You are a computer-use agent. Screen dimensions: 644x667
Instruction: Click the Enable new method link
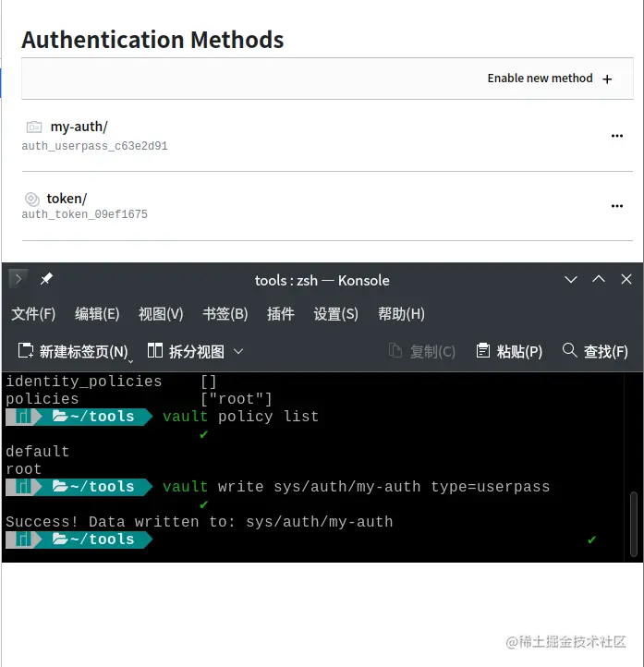pos(549,79)
